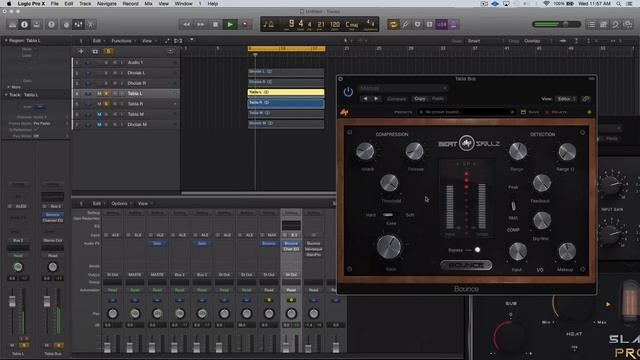Image resolution: width=640 pixels, height=360 pixels.
Task: Toggle the plugin power bypass button
Action: pos(348,92)
